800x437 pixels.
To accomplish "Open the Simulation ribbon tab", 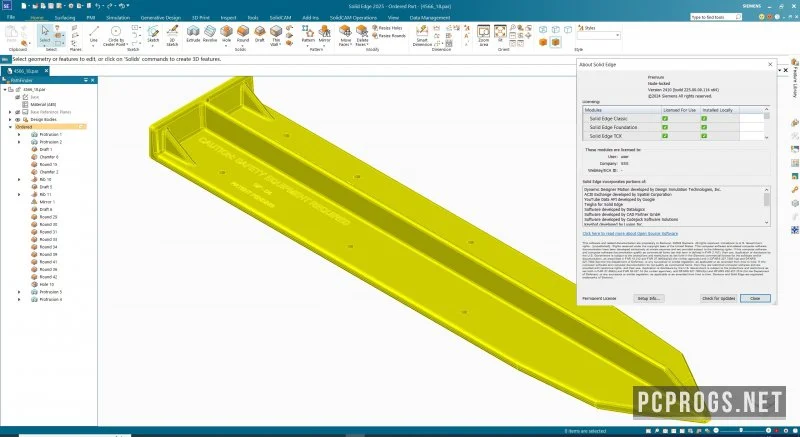I will tap(118, 17).
